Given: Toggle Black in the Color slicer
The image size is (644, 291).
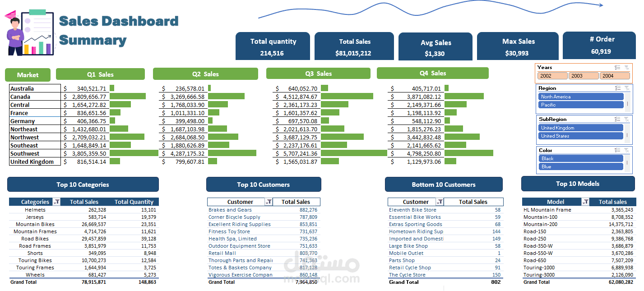Looking at the screenshot, I should point(580,159).
